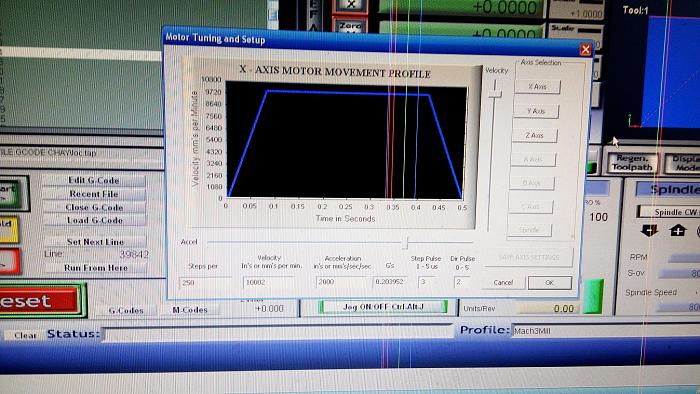Open the Recent File list
700x394 pixels.
(94, 194)
